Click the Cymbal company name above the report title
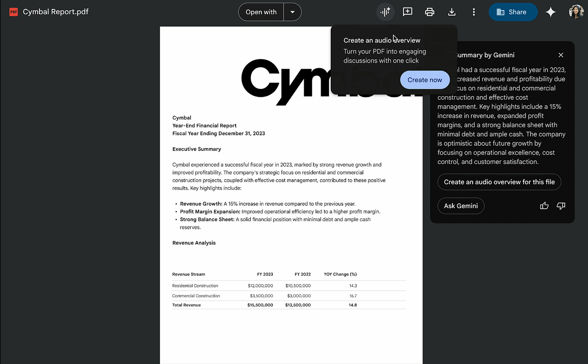Image resolution: width=588 pixels, height=364 pixels. click(x=182, y=118)
